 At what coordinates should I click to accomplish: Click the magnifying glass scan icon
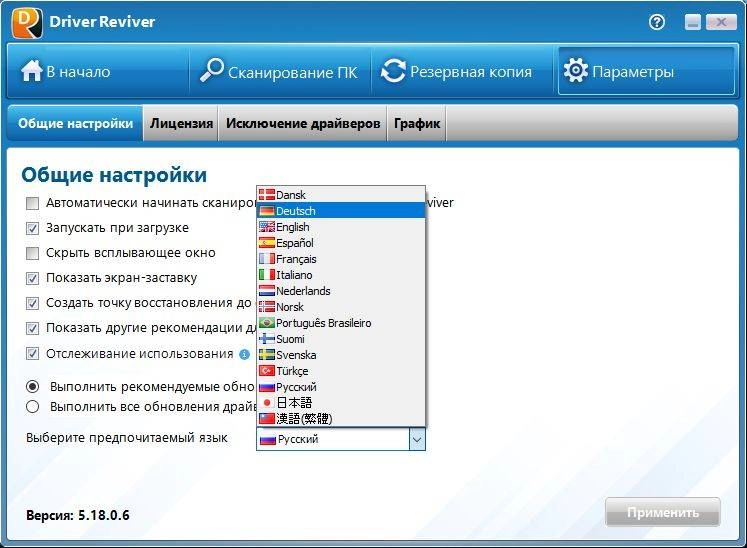[212, 71]
